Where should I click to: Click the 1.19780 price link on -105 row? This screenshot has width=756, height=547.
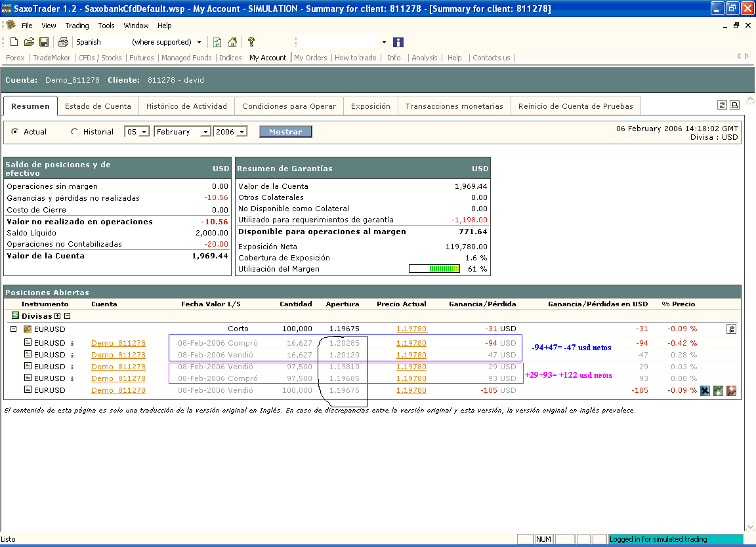click(411, 390)
